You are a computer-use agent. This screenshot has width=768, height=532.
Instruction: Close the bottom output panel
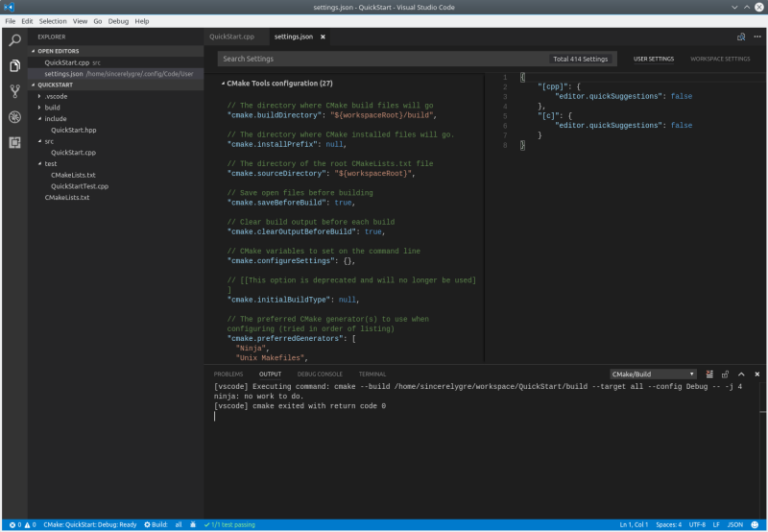tap(757, 375)
